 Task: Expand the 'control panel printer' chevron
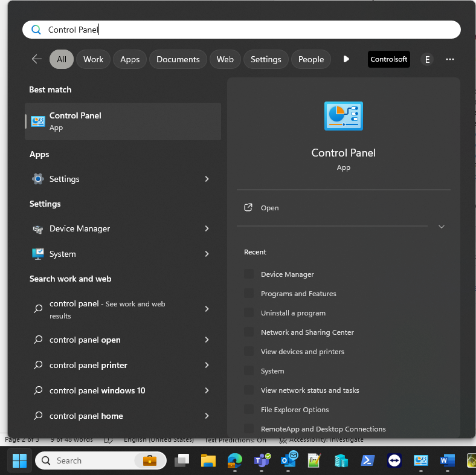click(x=207, y=365)
